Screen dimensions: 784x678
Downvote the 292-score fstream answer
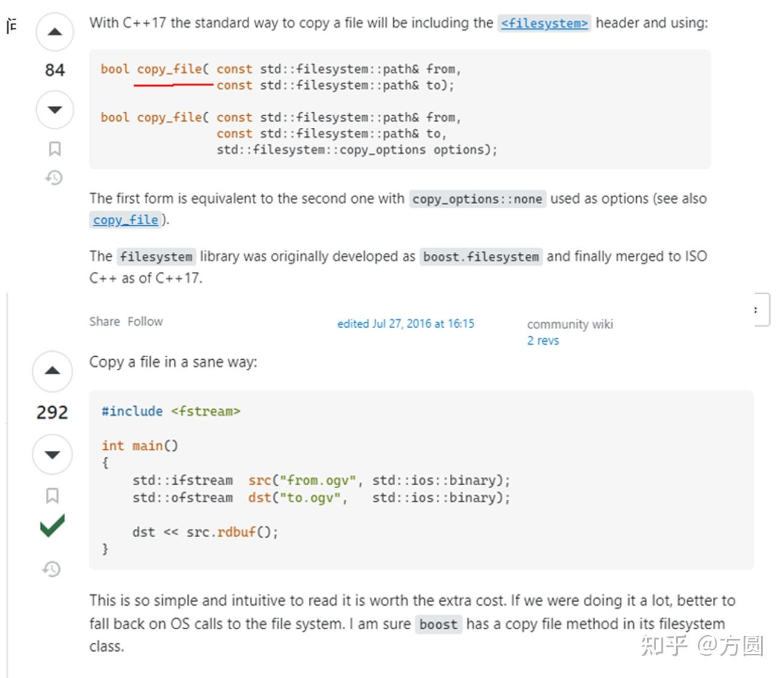click(x=52, y=454)
